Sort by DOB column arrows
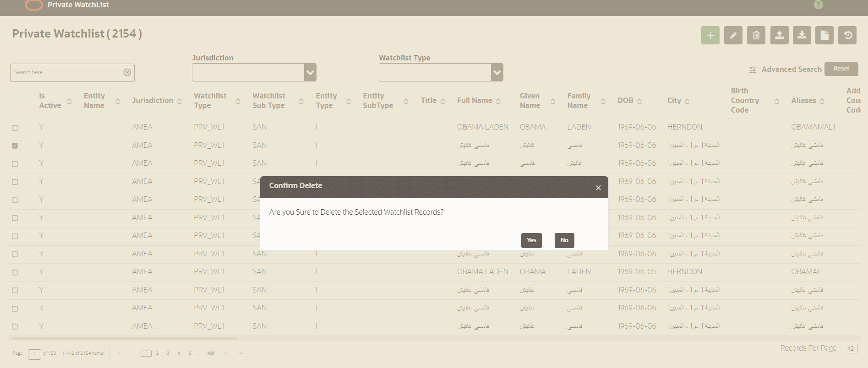 639,101
